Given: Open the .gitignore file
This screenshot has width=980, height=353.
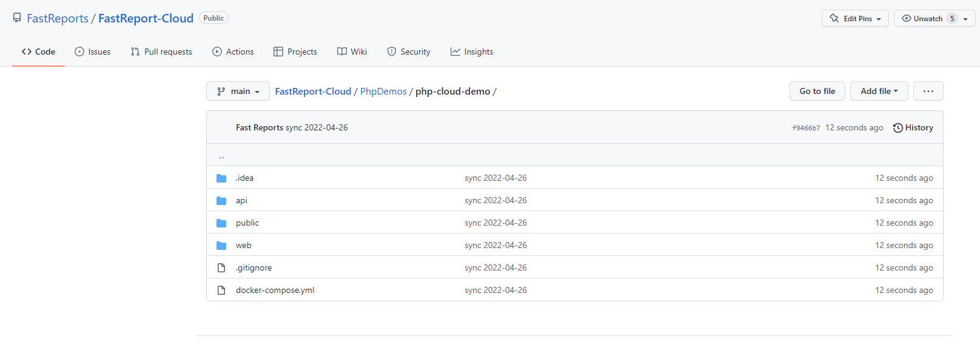Looking at the screenshot, I should pyautogui.click(x=253, y=267).
